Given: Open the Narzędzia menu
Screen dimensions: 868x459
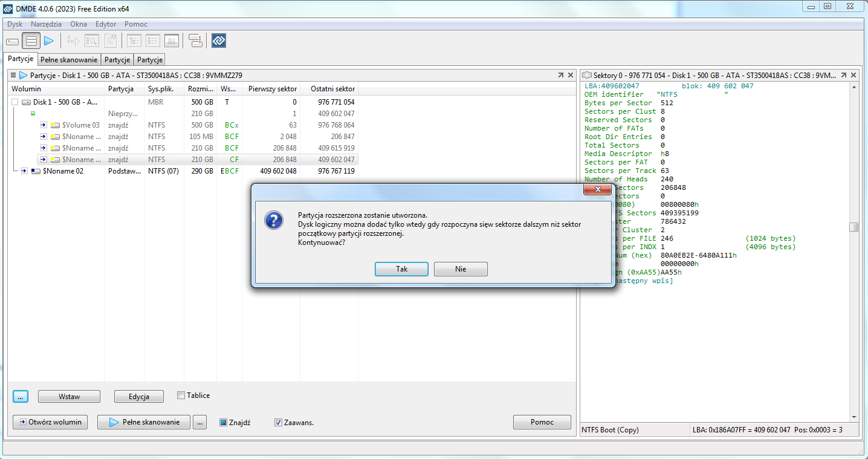Looking at the screenshot, I should tap(47, 24).
